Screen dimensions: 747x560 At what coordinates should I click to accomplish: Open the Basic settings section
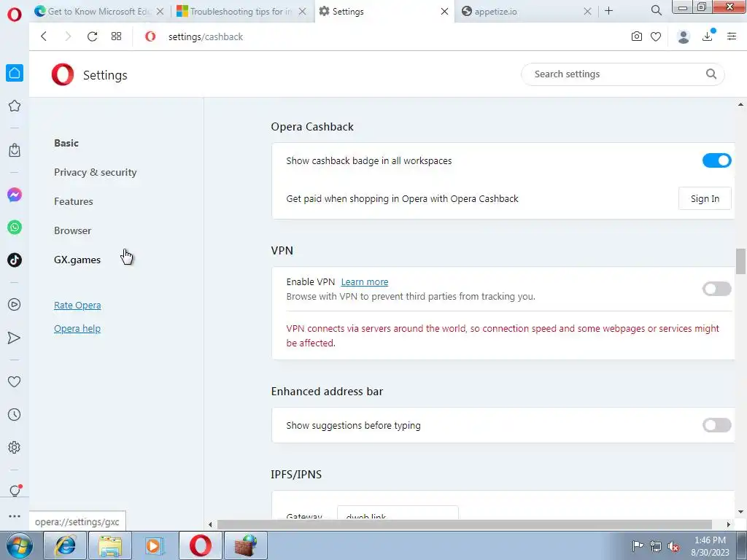coord(66,143)
